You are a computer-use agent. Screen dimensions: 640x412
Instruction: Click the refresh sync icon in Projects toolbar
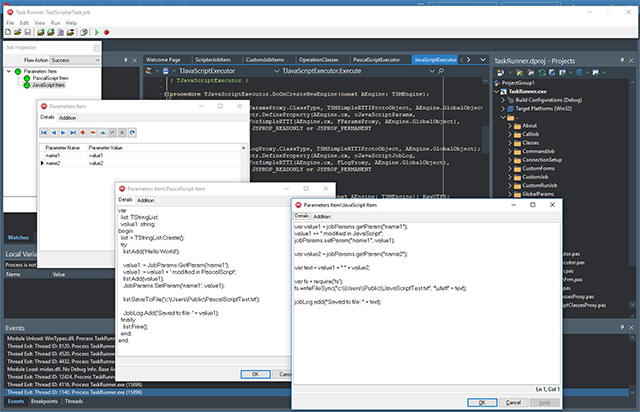click(x=542, y=73)
